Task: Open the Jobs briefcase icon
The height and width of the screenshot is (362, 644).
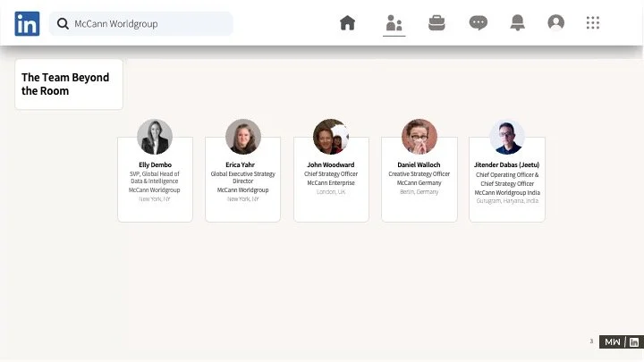Action: 436,23
